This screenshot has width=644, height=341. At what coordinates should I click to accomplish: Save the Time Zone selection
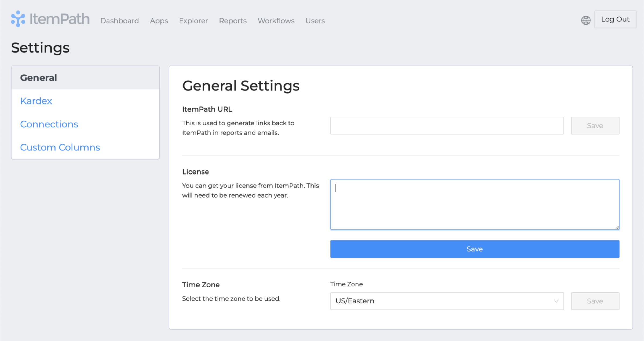click(x=595, y=301)
